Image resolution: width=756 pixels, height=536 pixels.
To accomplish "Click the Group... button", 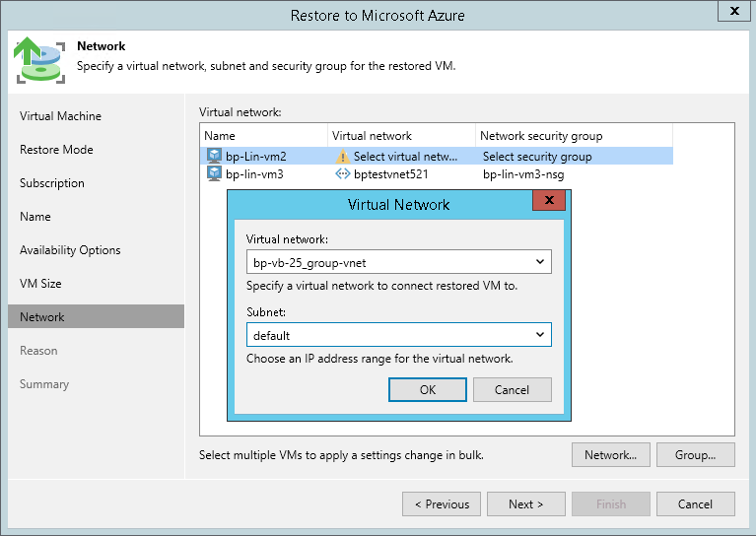I will coord(695,455).
